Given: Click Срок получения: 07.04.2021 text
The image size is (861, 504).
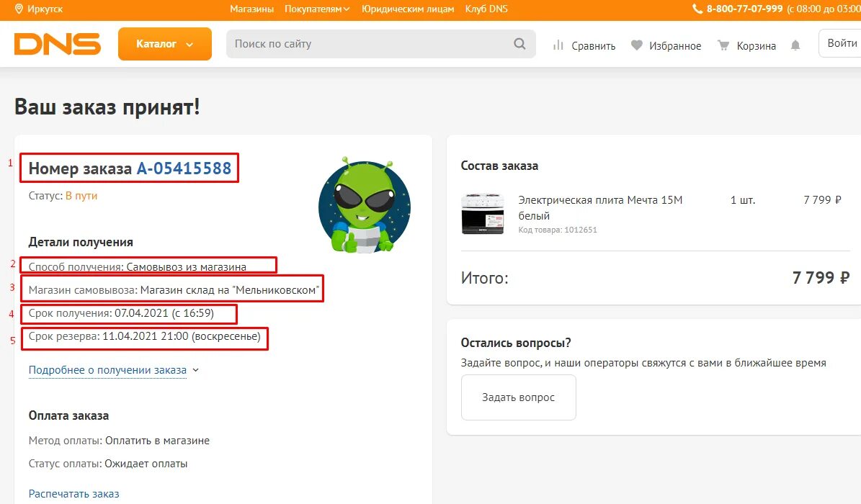Looking at the screenshot, I should pyautogui.click(x=121, y=313).
